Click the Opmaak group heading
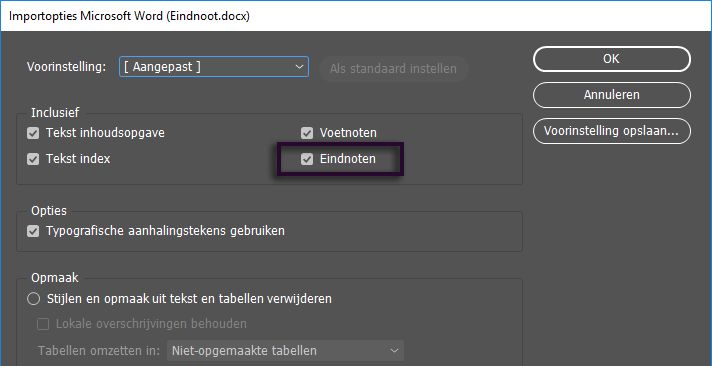The height and width of the screenshot is (366, 712). [x=54, y=277]
